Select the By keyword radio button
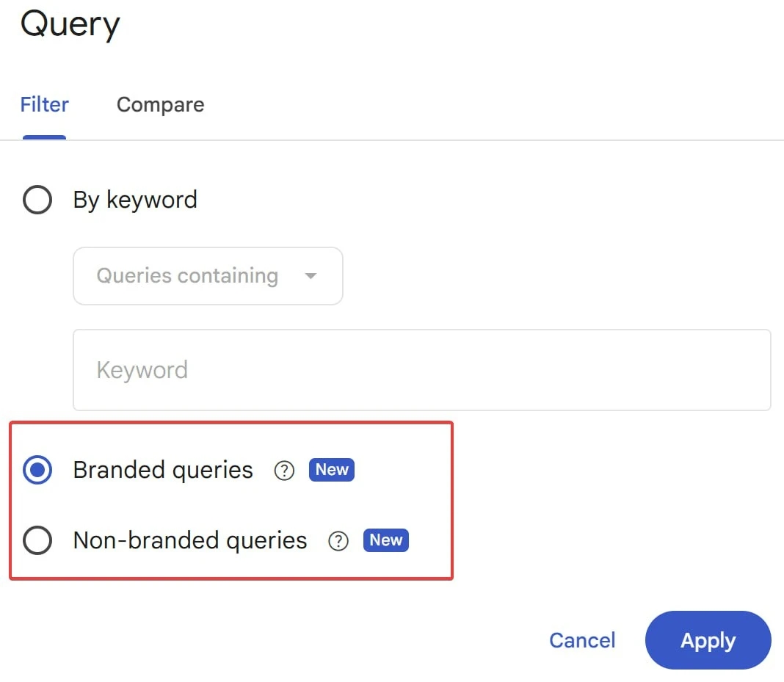The height and width of the screenshot is (682, 784). [x=37, y=200]
